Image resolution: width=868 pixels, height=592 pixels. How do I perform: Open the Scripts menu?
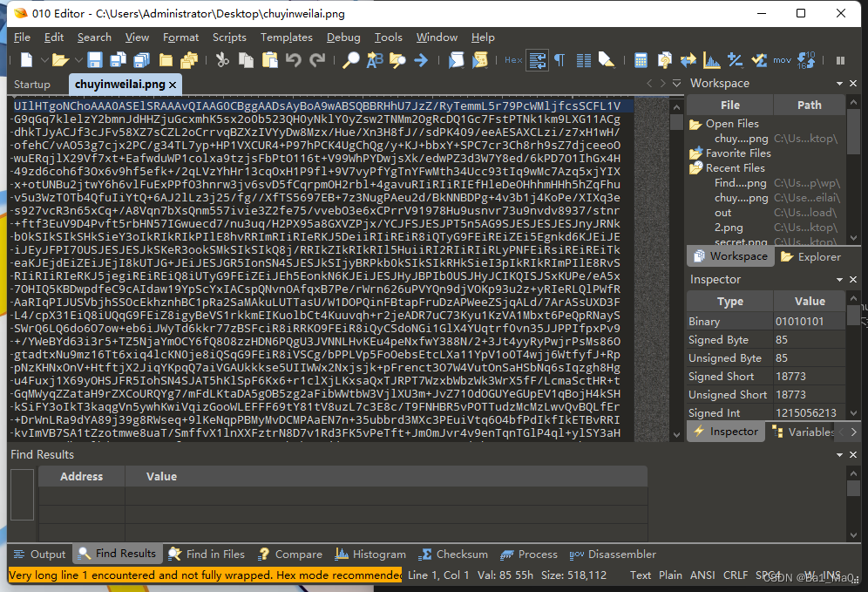229,37
